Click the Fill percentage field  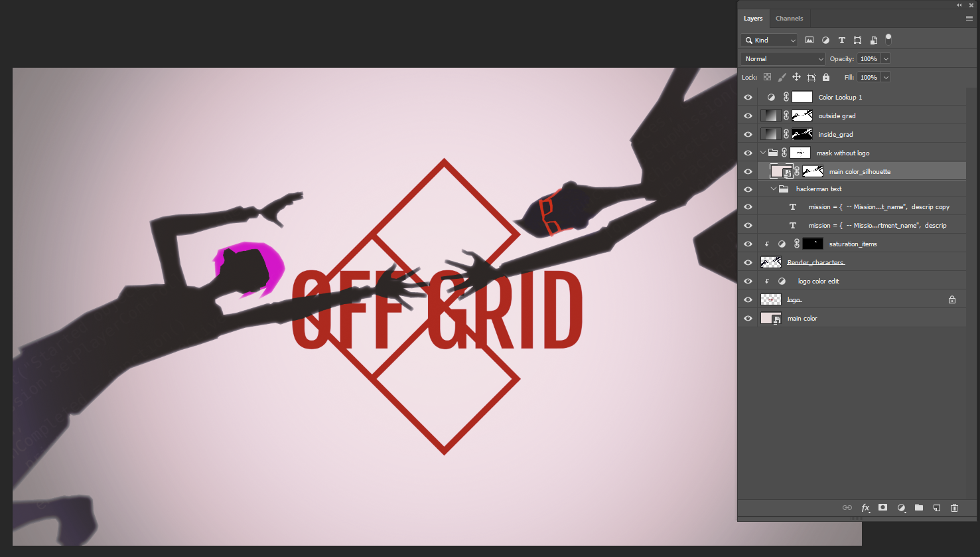click(869, 77)
